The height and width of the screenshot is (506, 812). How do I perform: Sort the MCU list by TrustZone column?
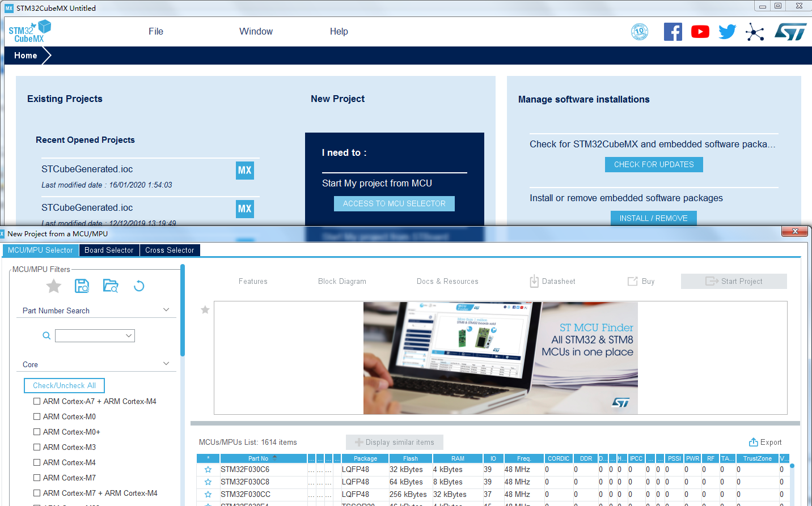point(757,458)
